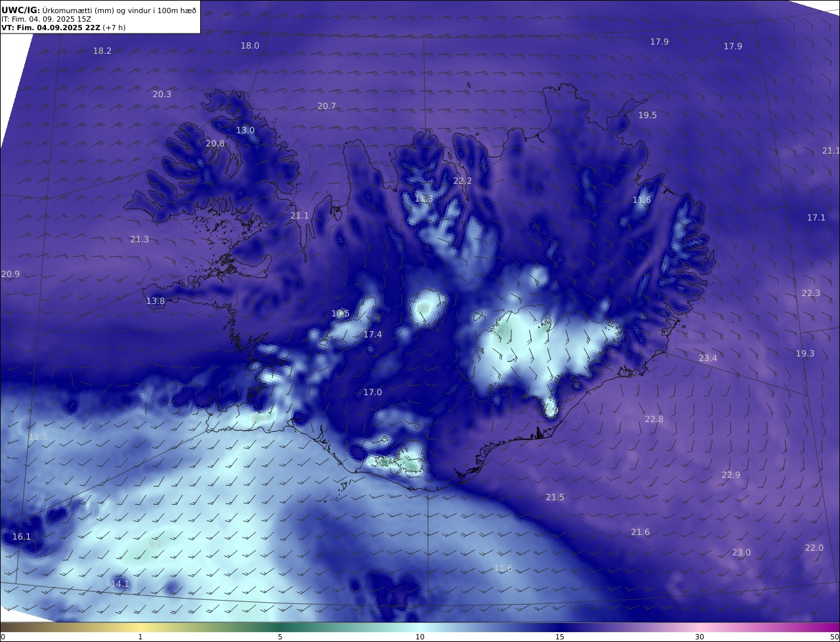840x642 pixels.
Task: Click the title 'UWC/IG: Úrkomumætti (mm) og vindur' heading
Action: coord(98,10)
